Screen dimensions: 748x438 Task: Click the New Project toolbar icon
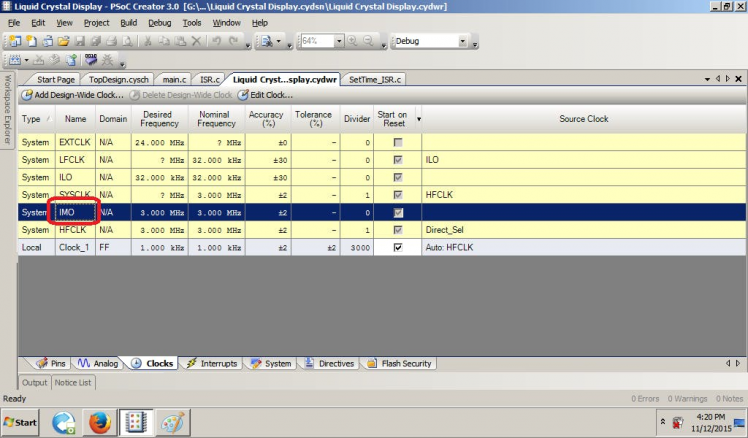click(15, 41)
